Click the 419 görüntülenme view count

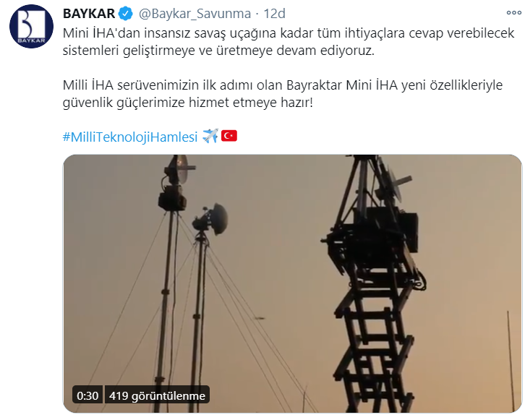(157, 395)
